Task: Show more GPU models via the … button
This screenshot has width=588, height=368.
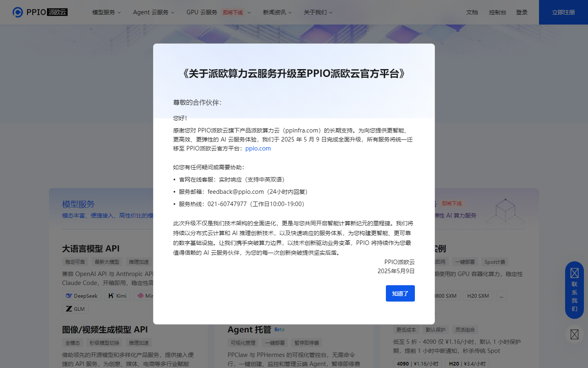Action: [x=501, y=296]
